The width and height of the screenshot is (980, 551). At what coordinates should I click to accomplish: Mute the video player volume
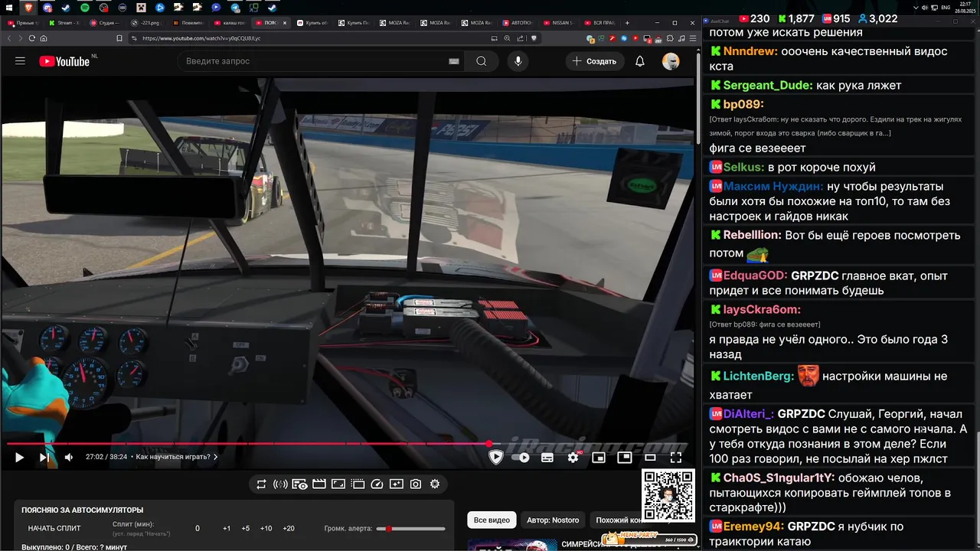[x=69, y=458]
